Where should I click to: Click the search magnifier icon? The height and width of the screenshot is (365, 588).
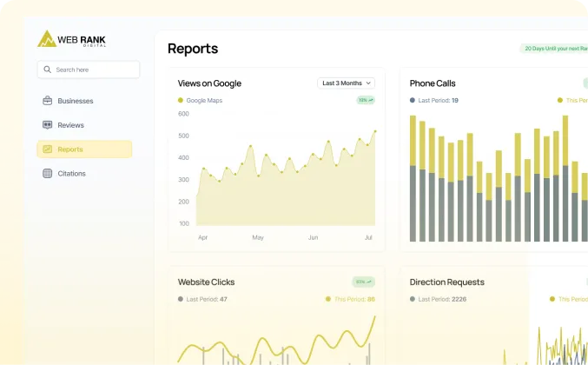point(47,70)
